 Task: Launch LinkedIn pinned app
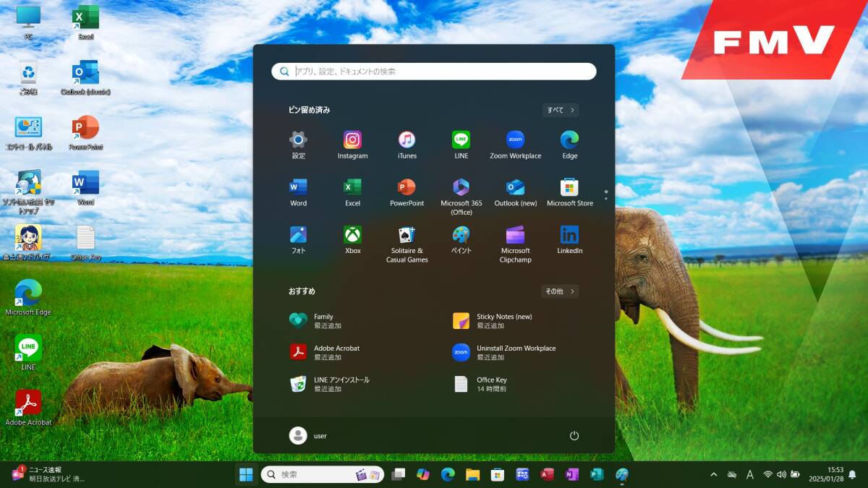[569, 240]
